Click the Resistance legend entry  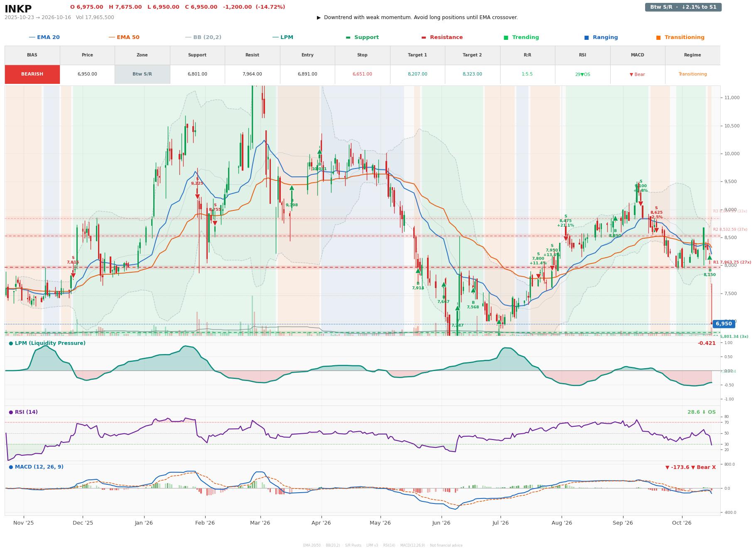442,37
